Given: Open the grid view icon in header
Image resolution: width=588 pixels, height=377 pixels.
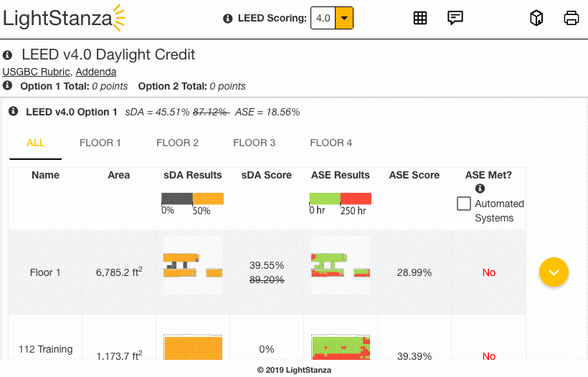Looking at the screenshot, I should tap(420, 18).
